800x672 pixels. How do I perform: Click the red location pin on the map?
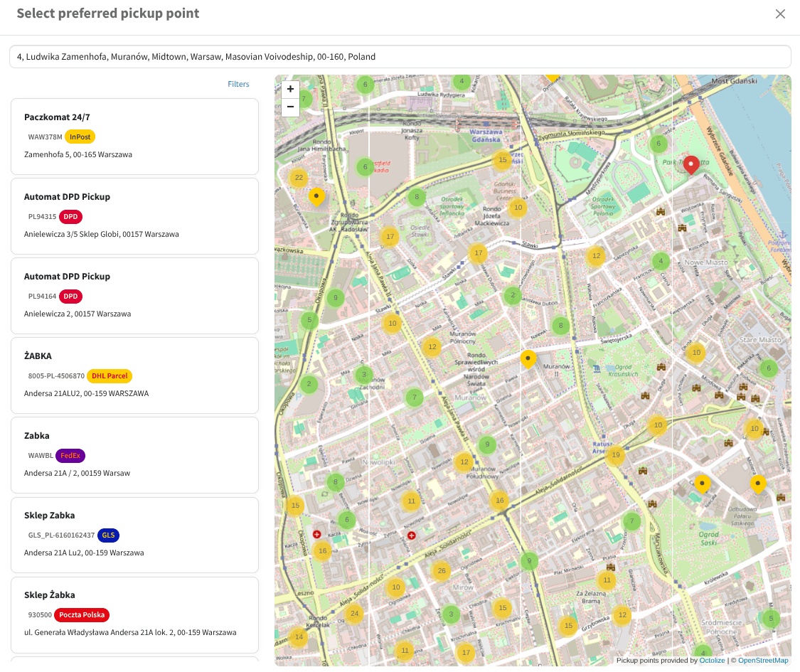point(690,165)
